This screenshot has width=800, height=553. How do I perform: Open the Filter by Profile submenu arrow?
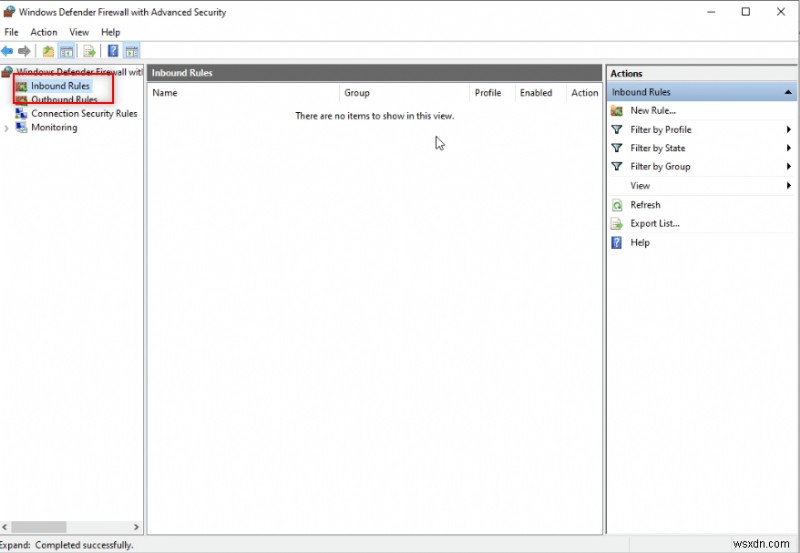point(789,130)
